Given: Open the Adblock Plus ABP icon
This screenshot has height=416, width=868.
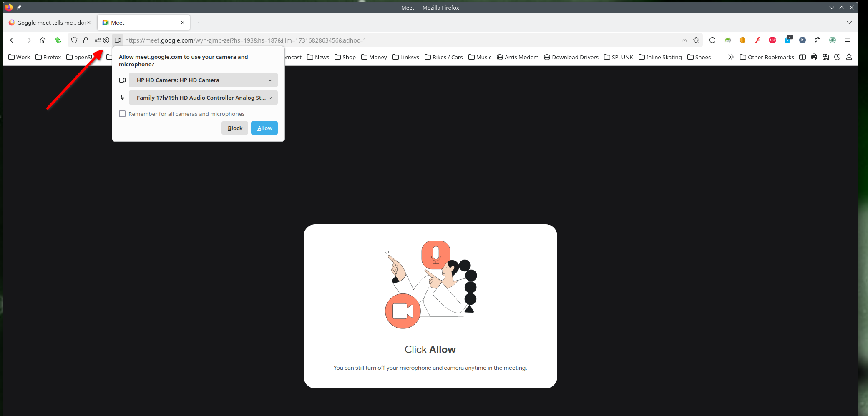Looking at the screenshot, I should click(x=772, y=40).
